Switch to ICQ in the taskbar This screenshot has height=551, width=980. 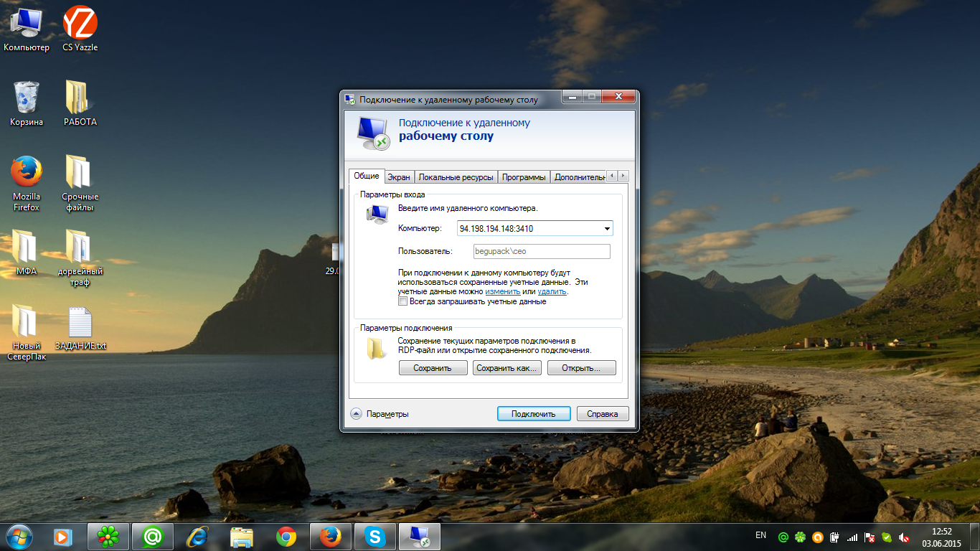point(108,537)
